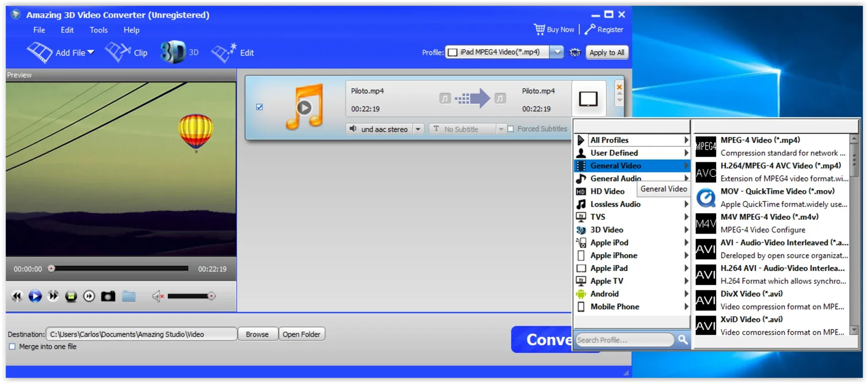Expand the Add File dropdown arrow
The image size is (868, 383).
point(91,52)
